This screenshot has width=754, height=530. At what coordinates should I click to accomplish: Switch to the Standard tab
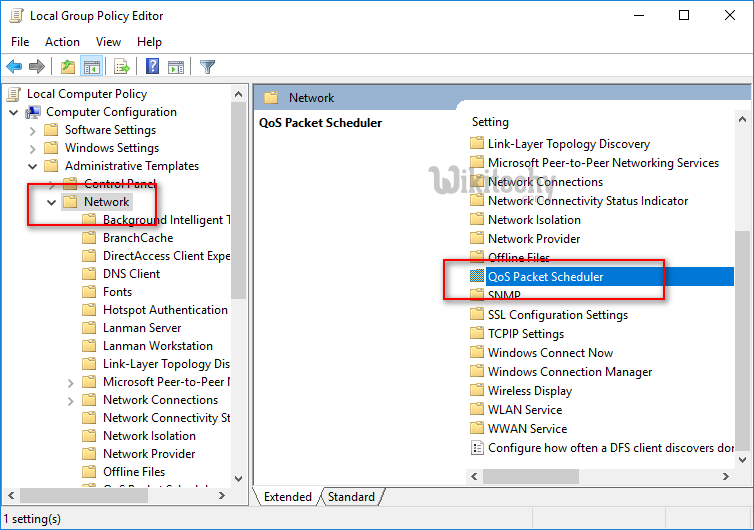coord(351,497)
